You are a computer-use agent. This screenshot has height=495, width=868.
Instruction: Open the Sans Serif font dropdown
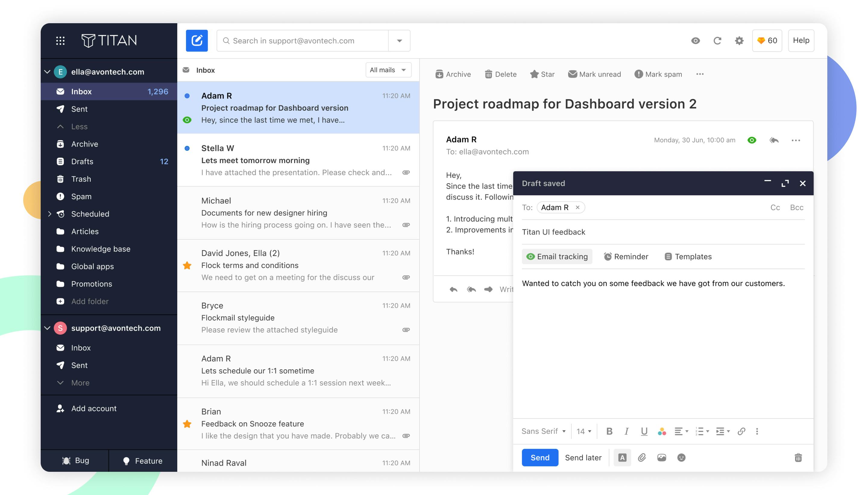pyautogui.click(x=543, y=431)
